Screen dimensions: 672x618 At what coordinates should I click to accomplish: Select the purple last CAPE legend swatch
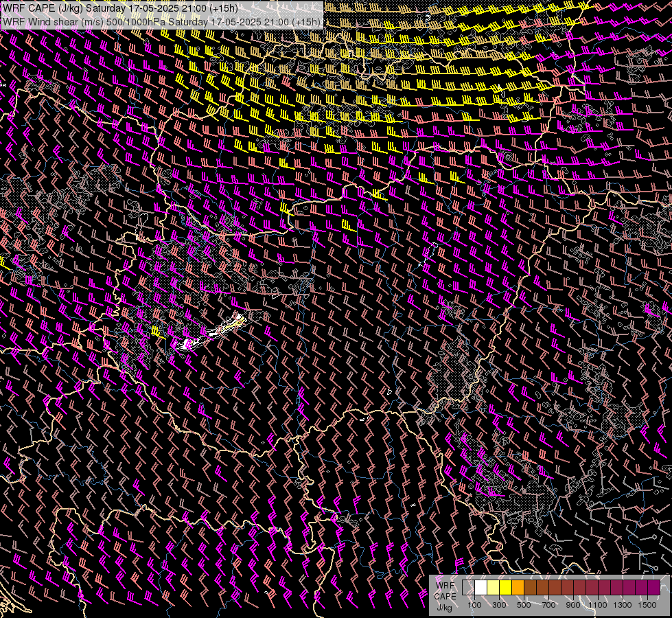[653, 587]
